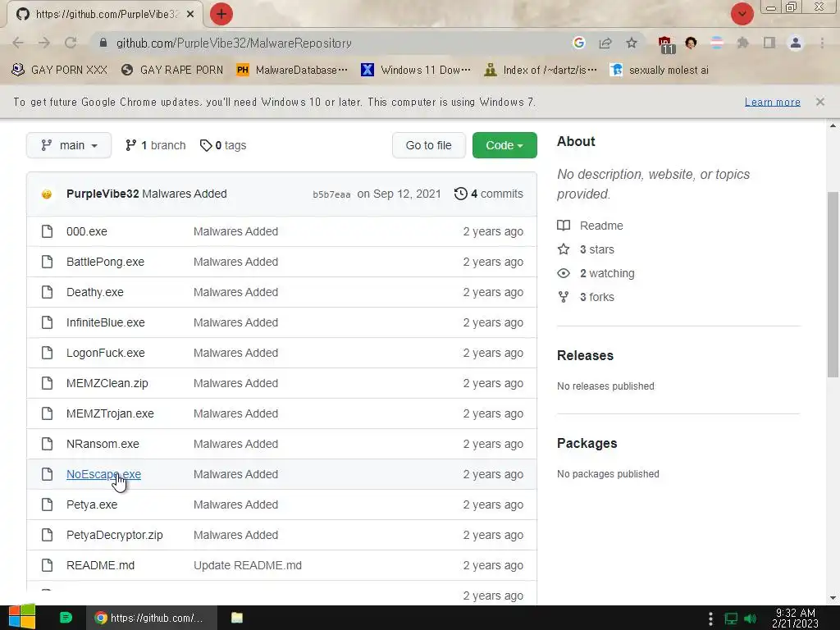Open PetyaDecryptor.zip file link
Image resolution: width=840 pixels, height=630 pixels.
(115, 535)
